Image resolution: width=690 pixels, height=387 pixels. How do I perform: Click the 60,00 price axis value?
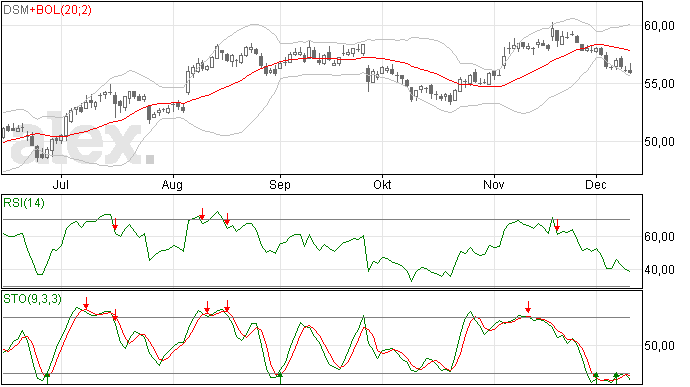(659, 26)
